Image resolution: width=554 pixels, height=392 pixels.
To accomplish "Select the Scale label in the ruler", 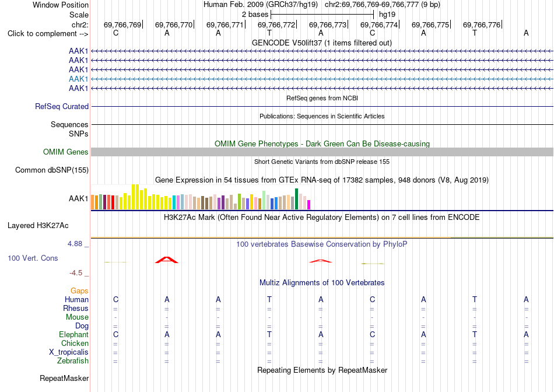I will [79, 15].
